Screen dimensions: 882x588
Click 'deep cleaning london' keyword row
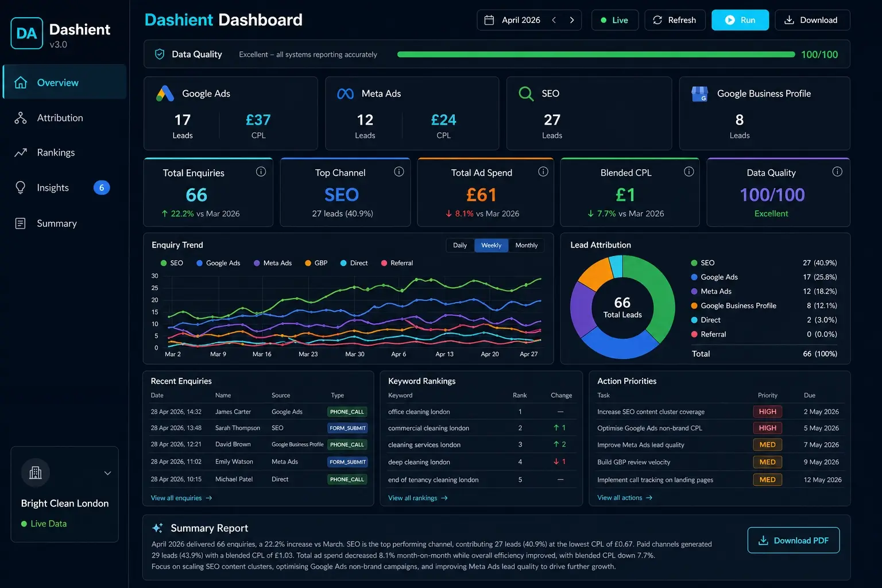point(481,462)
